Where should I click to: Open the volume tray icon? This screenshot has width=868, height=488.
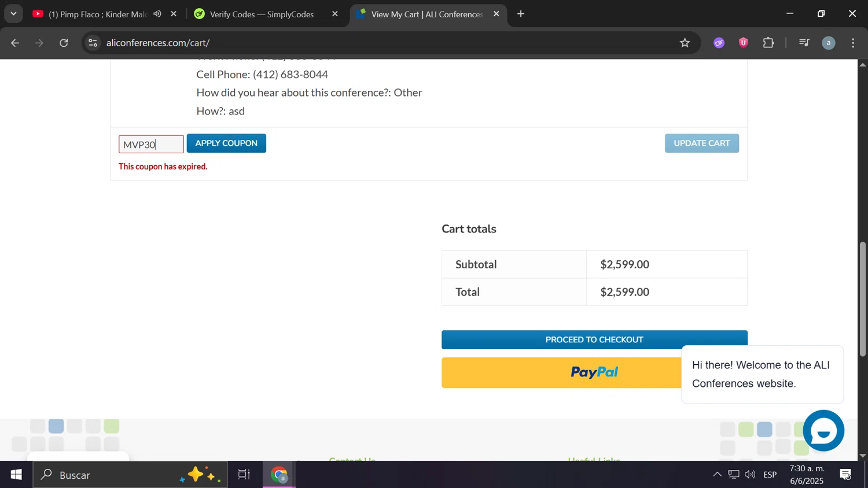coord(750,475)
